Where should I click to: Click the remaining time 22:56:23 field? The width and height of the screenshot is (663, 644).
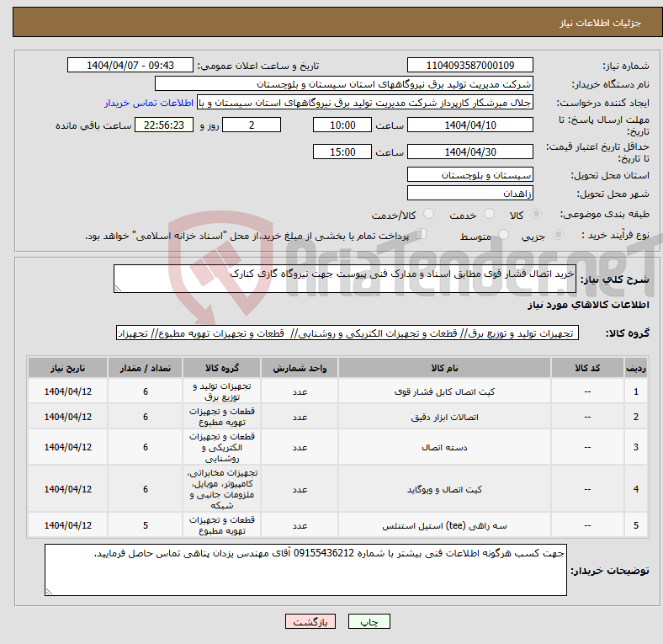[x=164, y=125]
